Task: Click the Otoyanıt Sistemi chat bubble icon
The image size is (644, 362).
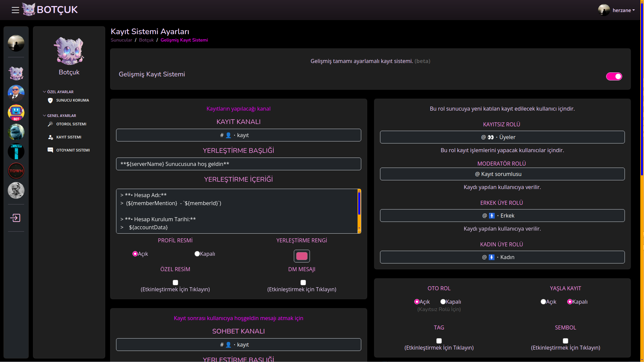Action: (x=50, y=150)
